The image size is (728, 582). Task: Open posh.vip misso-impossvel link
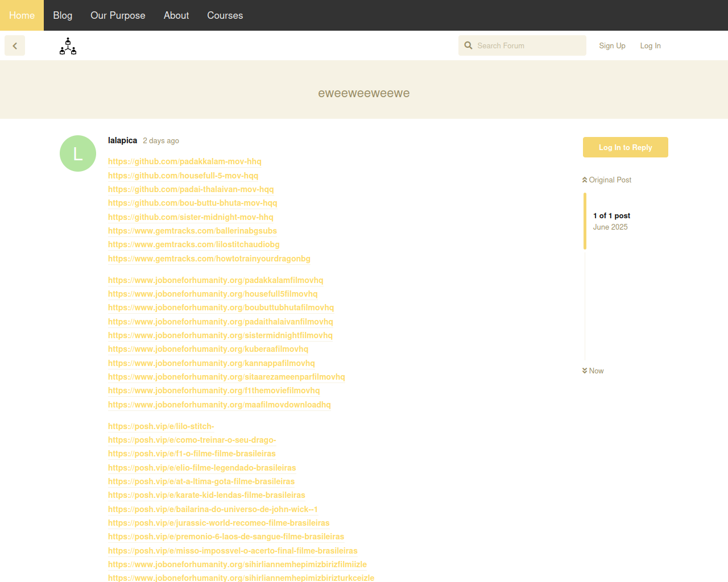[233, 551]
